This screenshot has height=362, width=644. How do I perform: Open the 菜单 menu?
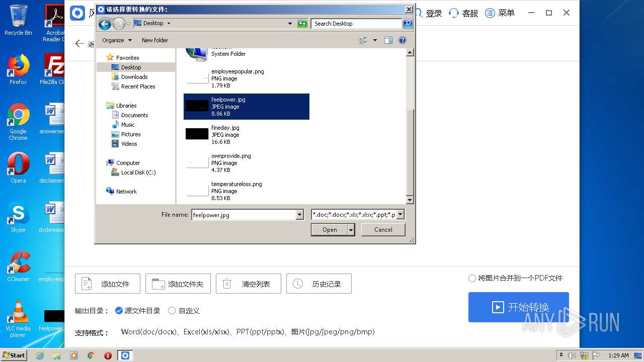[500, 13]
